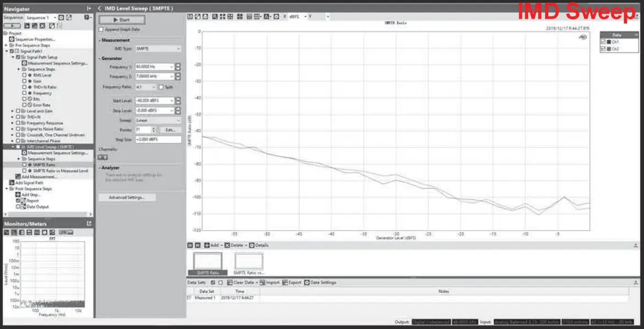644x329 pixels.
Task: Toggle Ch2 trace visibility in legend
Action: pyautogui.click(x=603, y=49)
